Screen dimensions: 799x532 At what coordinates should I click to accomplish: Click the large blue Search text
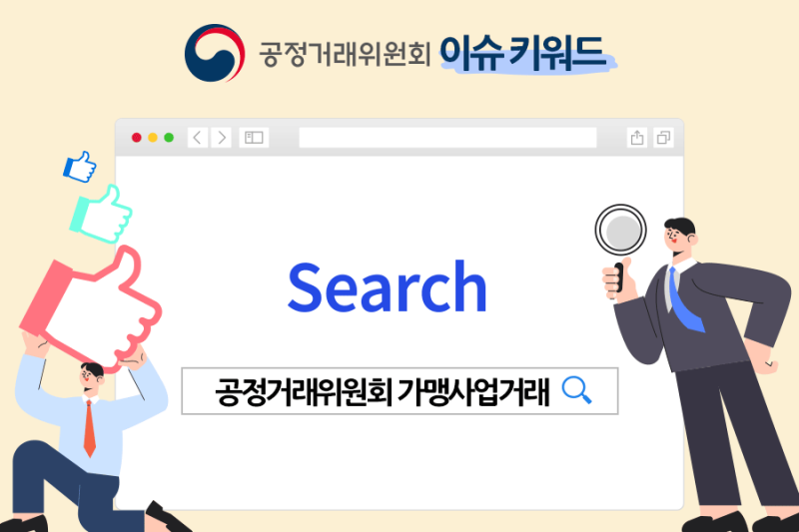(x=388, y=286)
